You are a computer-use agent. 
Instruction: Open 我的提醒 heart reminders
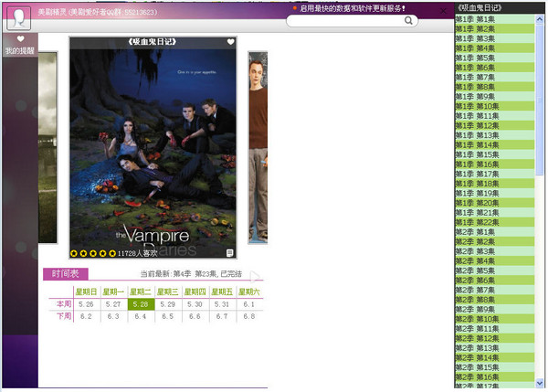19,45
